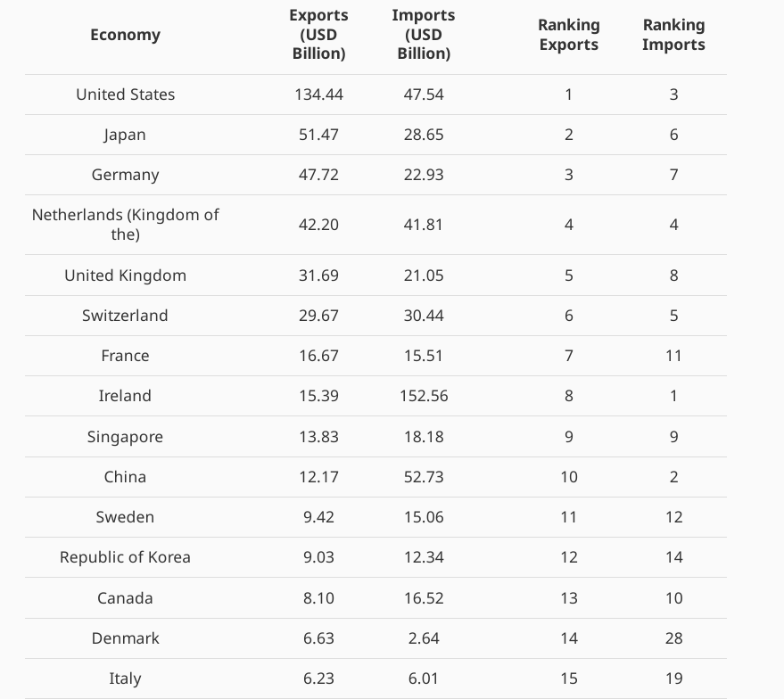This screenshot has height=699, width=784.
Task: Click Denmark's import ranking of 28
Action: click(x=673, y=638)
